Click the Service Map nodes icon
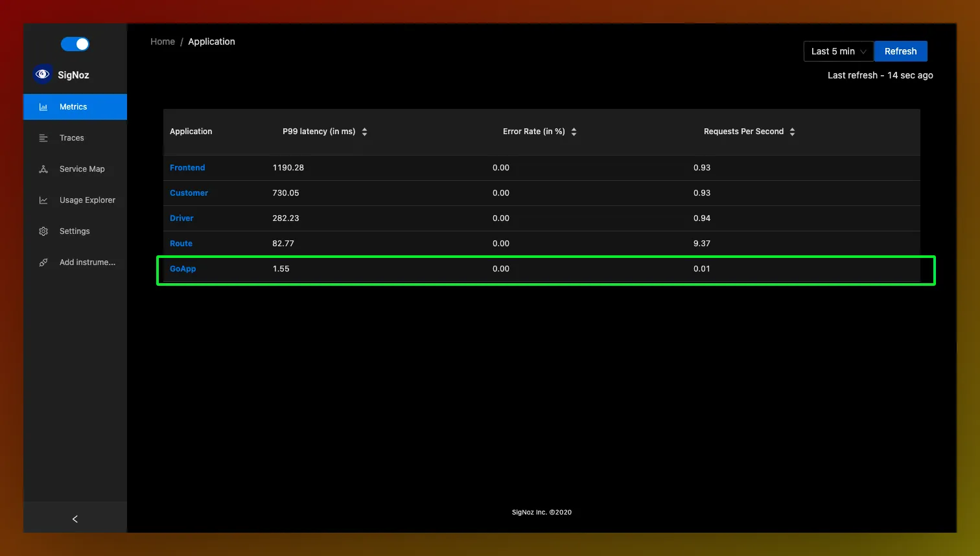The image size is (980, 556). [43, 169]
